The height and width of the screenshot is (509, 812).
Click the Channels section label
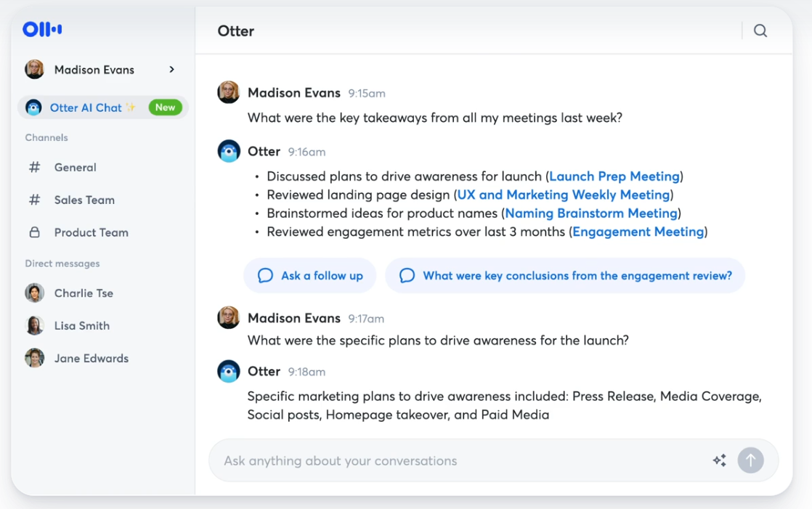pyautogui.click(x=46, y=138)
